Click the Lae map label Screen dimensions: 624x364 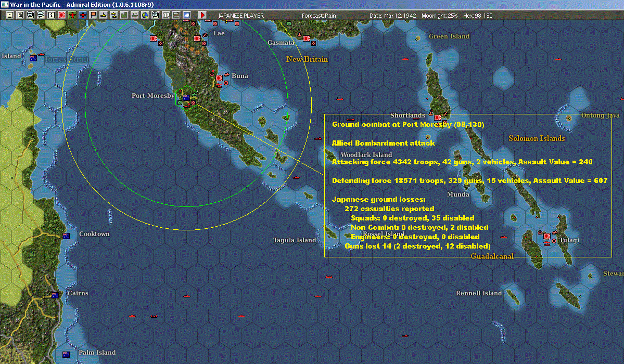(x=219, y=33)
